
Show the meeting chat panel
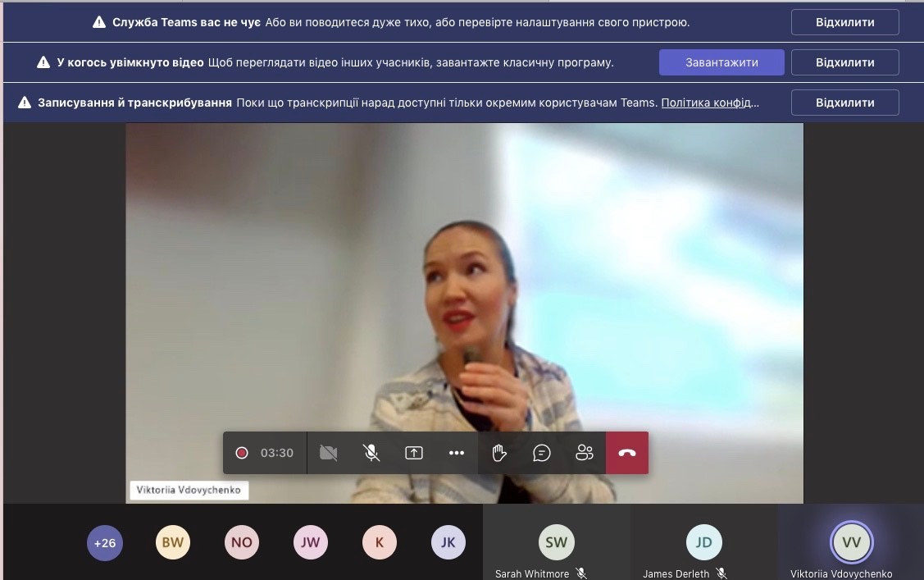542,453
